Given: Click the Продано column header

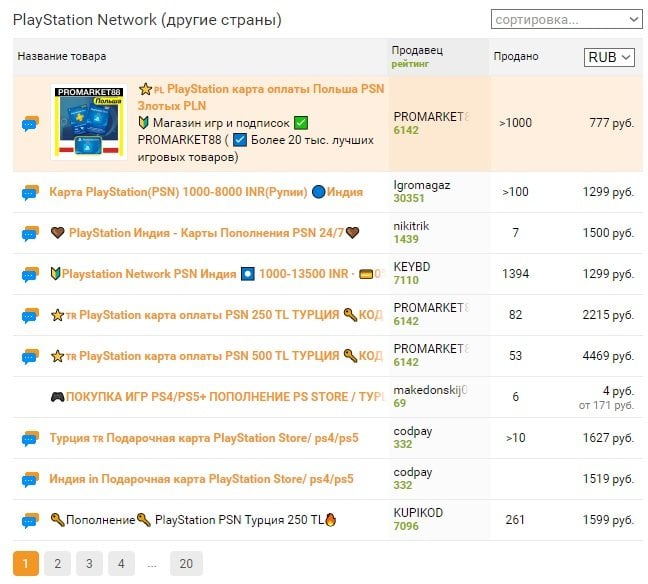Looking at the screenshot, I should click(x=516, y=56).
